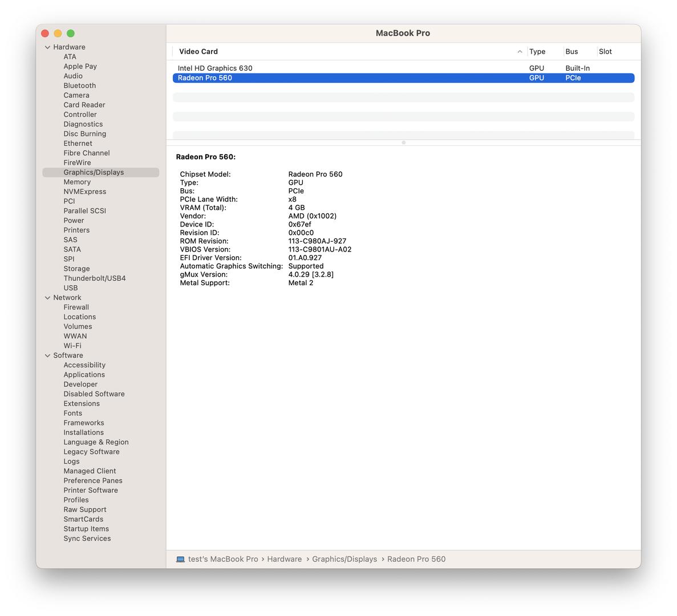Image resolution: width=677 pixels, height=616 pixels.
Task: Click the gMux Version value 4.0.29 [3.2.8]
Action: point(311,274)
